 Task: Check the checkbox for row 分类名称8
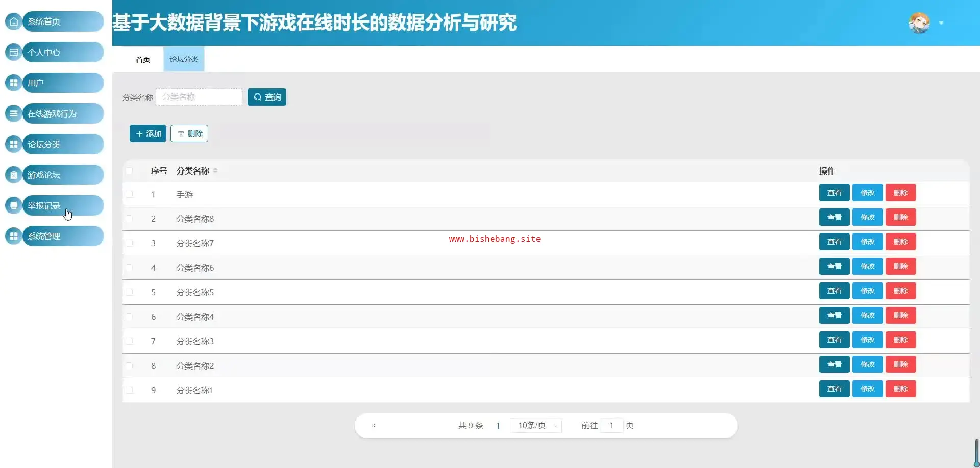129,219
